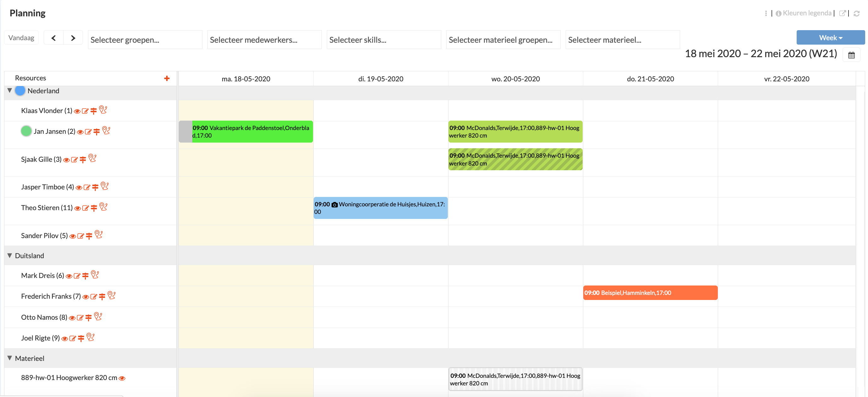
Task: Click the edit icon for Klaas Vlonder
Action: pyautogui.click(x=85, y=111)
